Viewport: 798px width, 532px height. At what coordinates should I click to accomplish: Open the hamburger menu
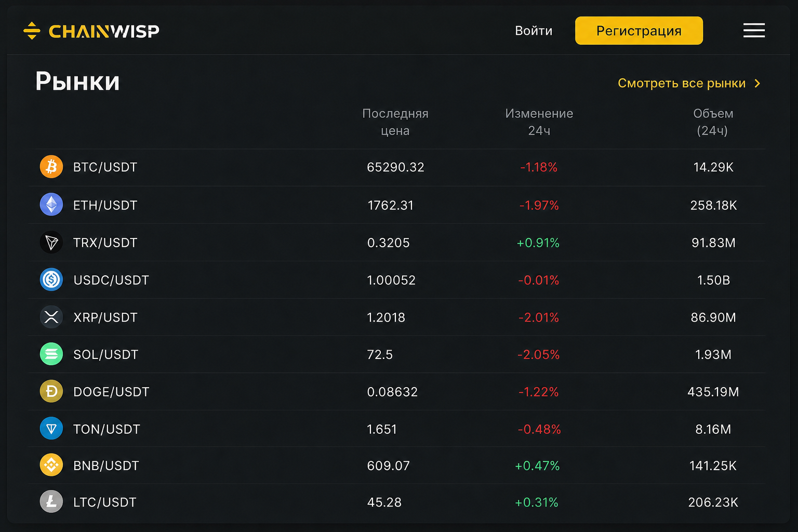754,30
